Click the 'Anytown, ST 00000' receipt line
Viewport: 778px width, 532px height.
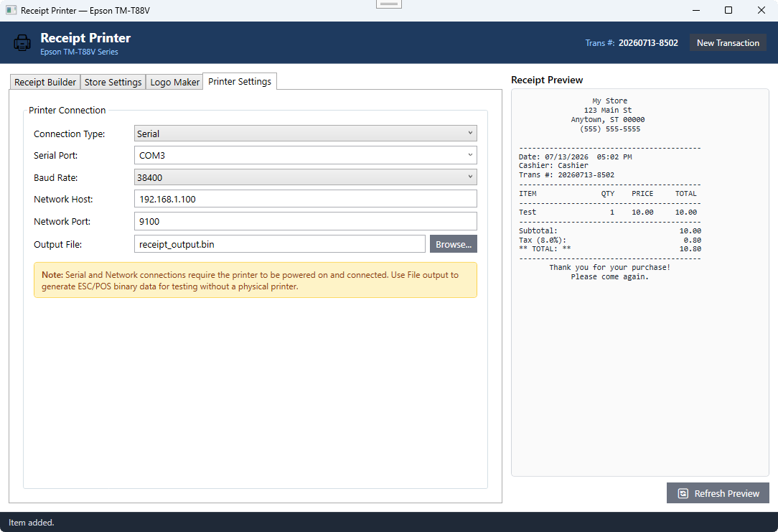coord(608,120)
